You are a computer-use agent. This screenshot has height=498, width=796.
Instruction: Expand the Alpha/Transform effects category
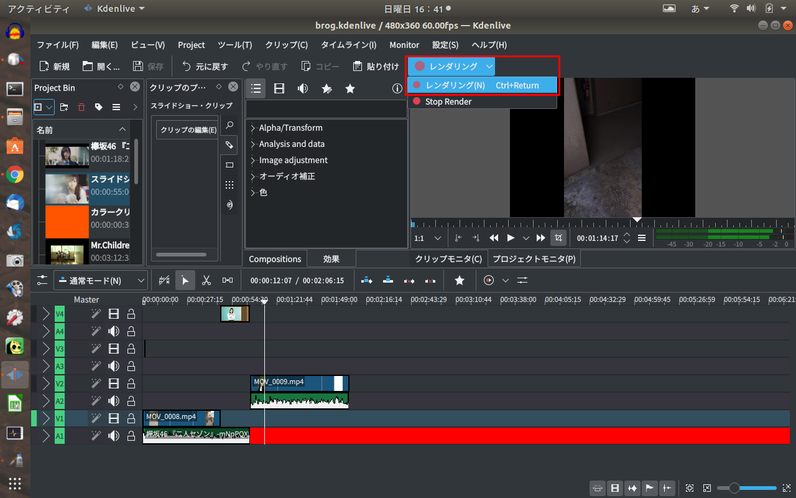253,128
